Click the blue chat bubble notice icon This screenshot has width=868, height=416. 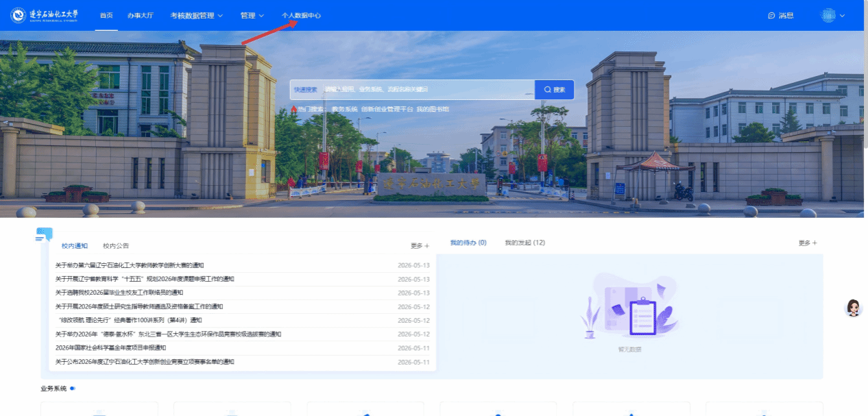[44, 235]
